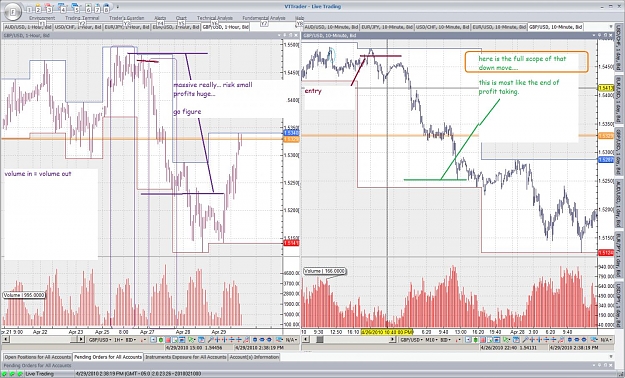Click right scroll arrow under 1-Hour chart

(81, 340)
